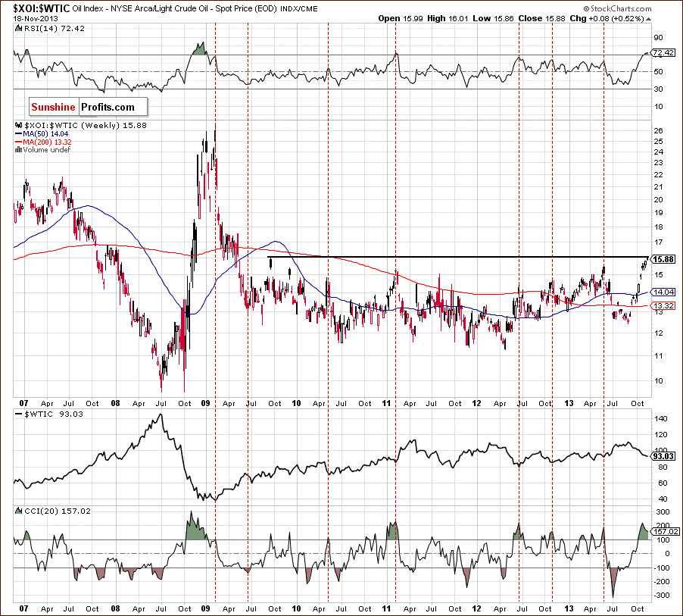Screen dimensions: 683x616
Task: Open the StockCharts.com link
Action: click(617, 8)
